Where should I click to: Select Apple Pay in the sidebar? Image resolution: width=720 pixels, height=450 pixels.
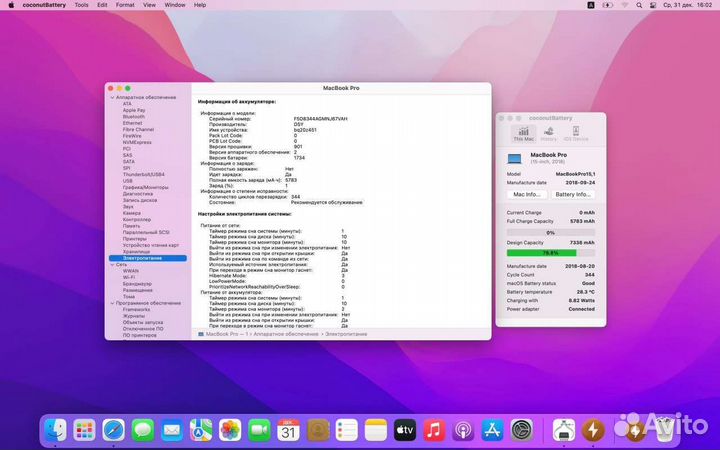pyautogui.click(x=134, y=111)
